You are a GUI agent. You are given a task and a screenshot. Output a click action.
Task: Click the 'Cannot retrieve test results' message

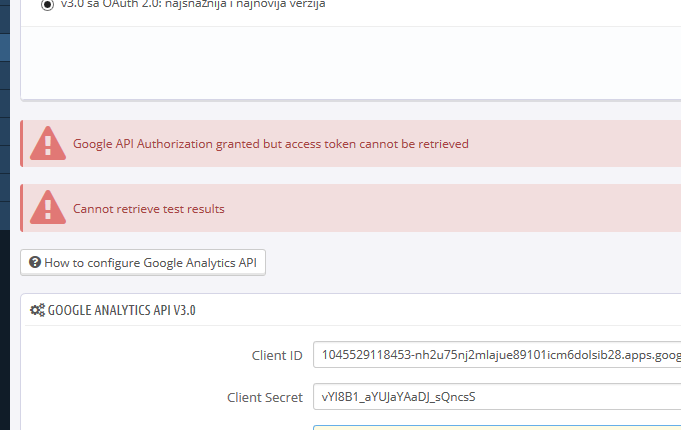(x=149, y=209)
